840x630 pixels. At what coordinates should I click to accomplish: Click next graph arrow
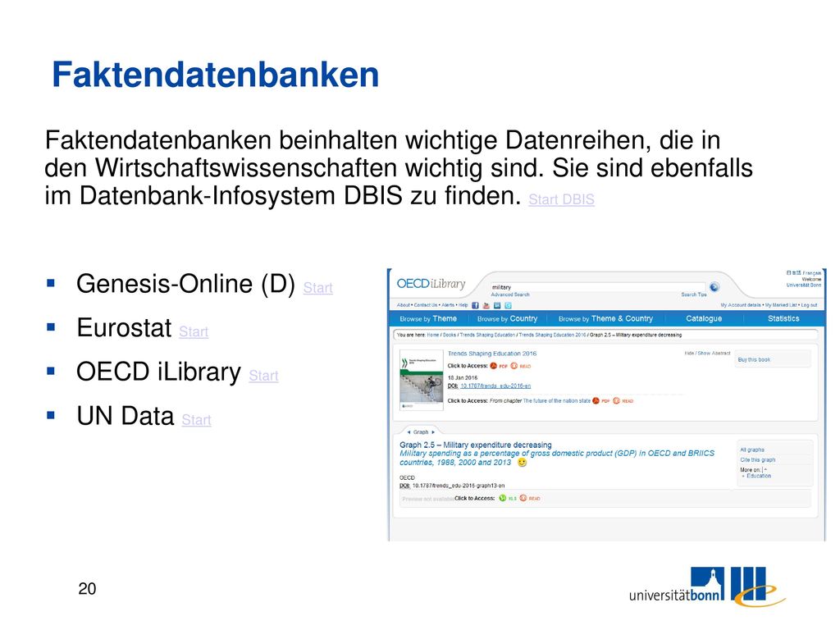(x=433, y=431)
